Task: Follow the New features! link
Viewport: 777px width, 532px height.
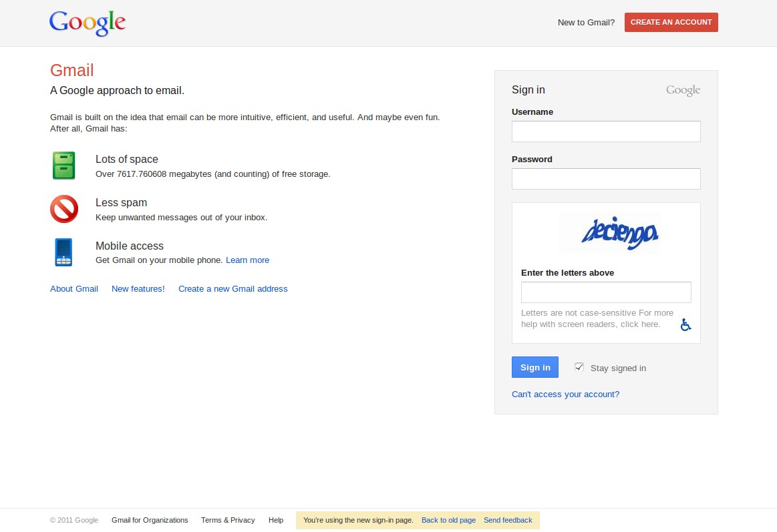Action: coord(138,289)
